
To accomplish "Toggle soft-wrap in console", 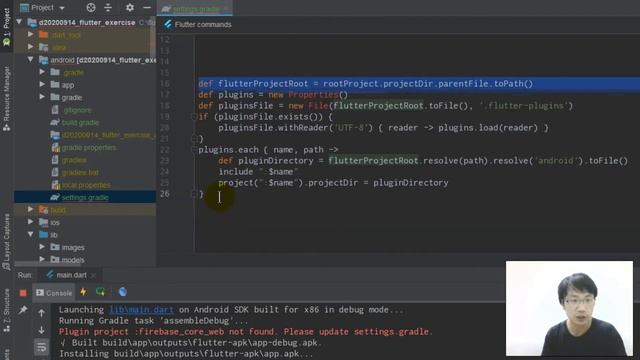I will click(x=42, y=347).
